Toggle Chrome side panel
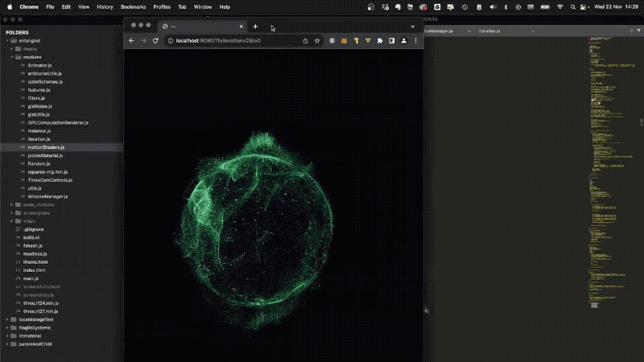Viewport: 644px width, 362px height. [x=392, y=41]
